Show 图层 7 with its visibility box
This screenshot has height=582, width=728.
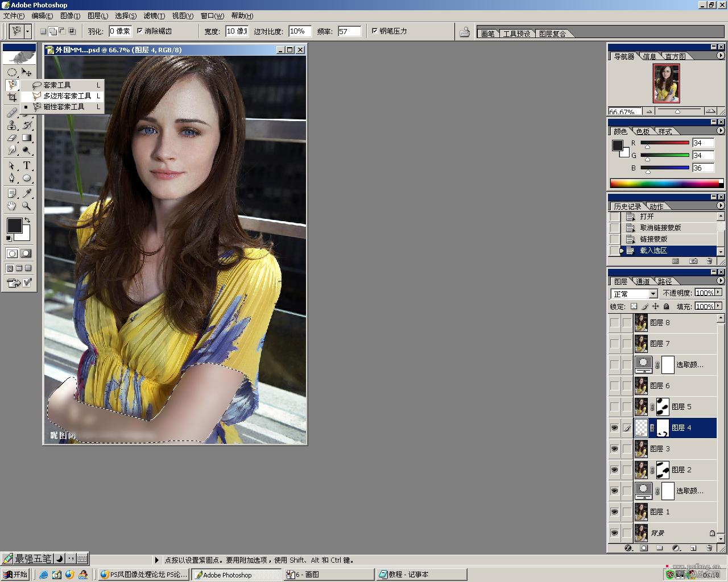[615, 344]
